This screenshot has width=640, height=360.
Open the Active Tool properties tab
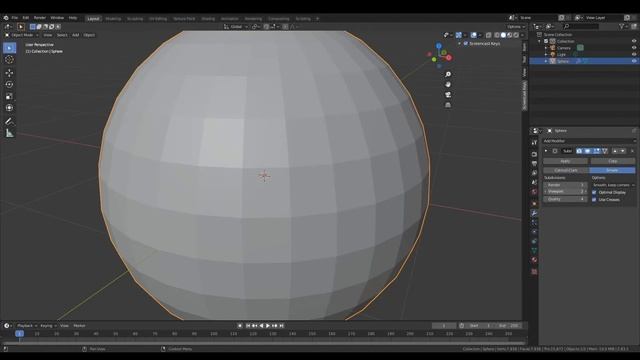tap(534, 142)
